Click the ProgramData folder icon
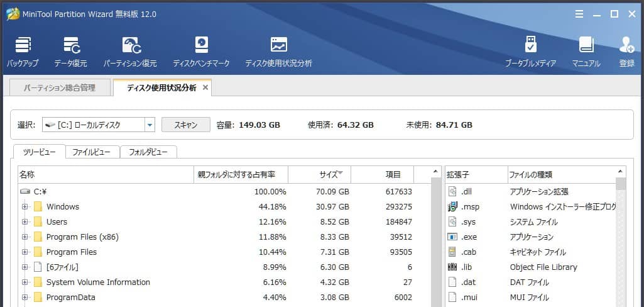The width and height of the screenshot is (644, 307). click(x=38, y=298)
